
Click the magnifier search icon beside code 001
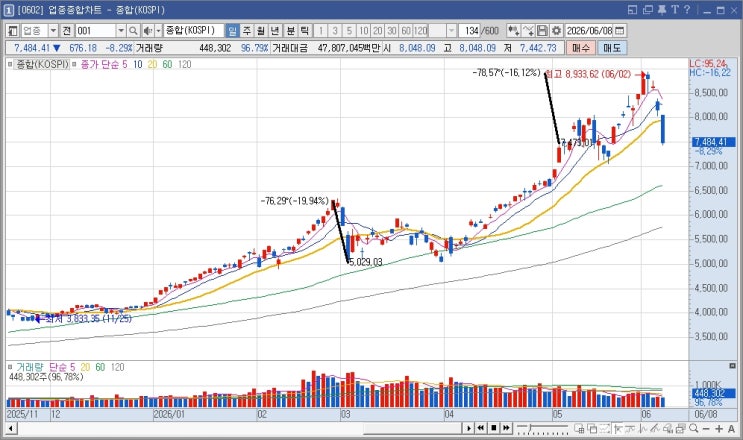coord(133,31)
